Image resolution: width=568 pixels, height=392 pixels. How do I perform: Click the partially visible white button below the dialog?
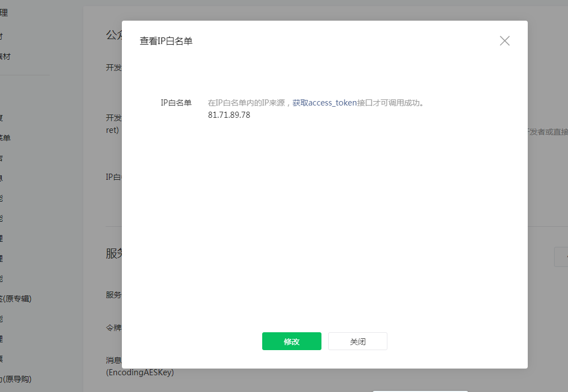pos(419,390)
